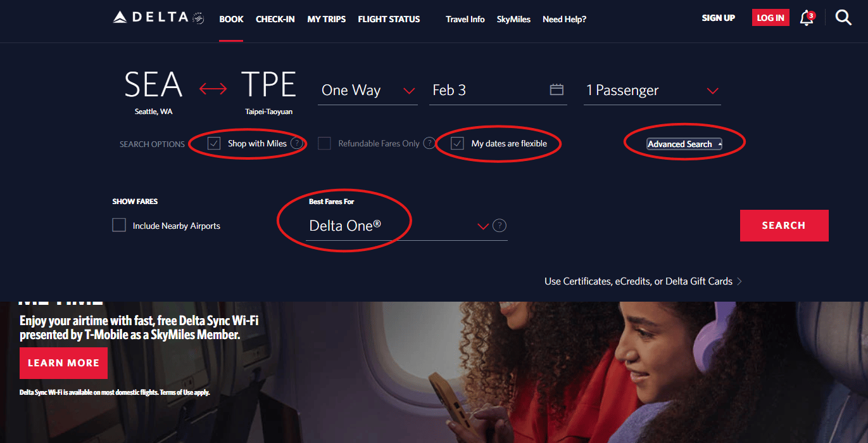Click the Delta logo to go home
Viewport: 868px width, 443px height.
(158, 18)
